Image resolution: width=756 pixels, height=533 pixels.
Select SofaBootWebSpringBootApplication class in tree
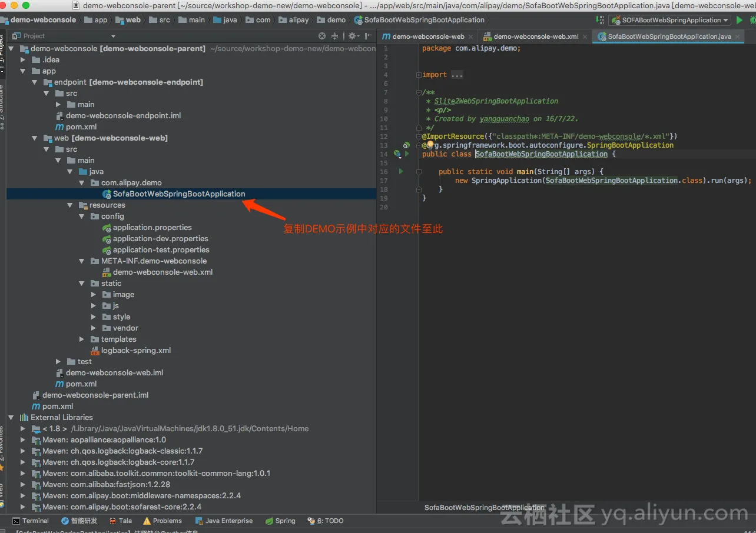(174, 194)
